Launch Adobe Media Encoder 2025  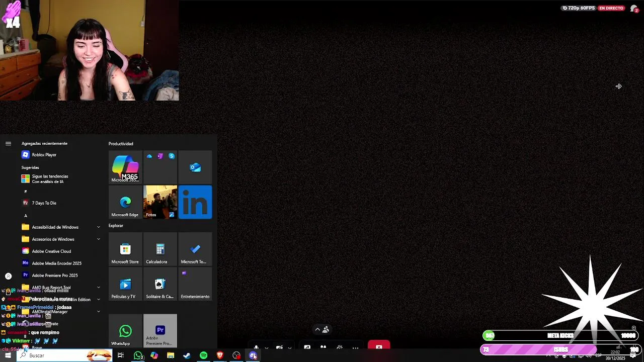60,263
